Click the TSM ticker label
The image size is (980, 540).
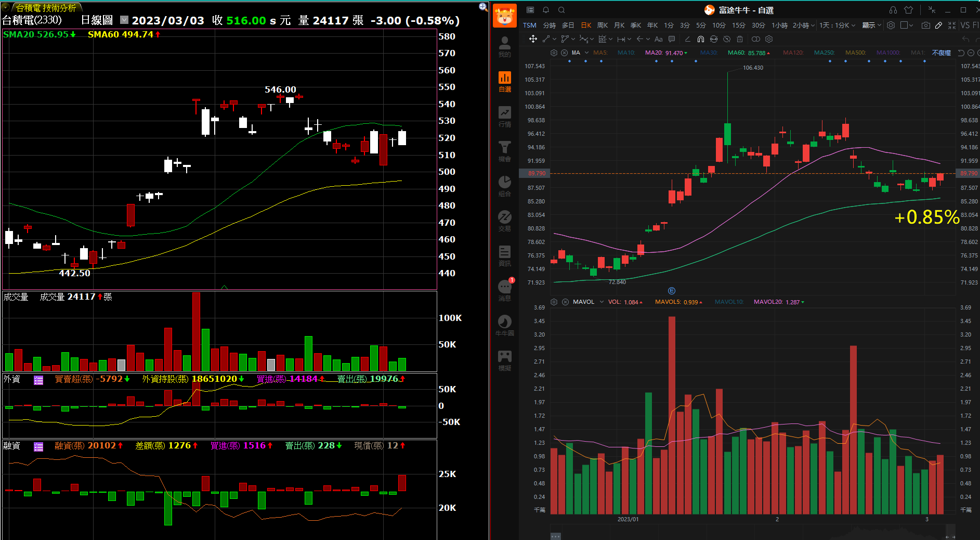tap(530, 25)
